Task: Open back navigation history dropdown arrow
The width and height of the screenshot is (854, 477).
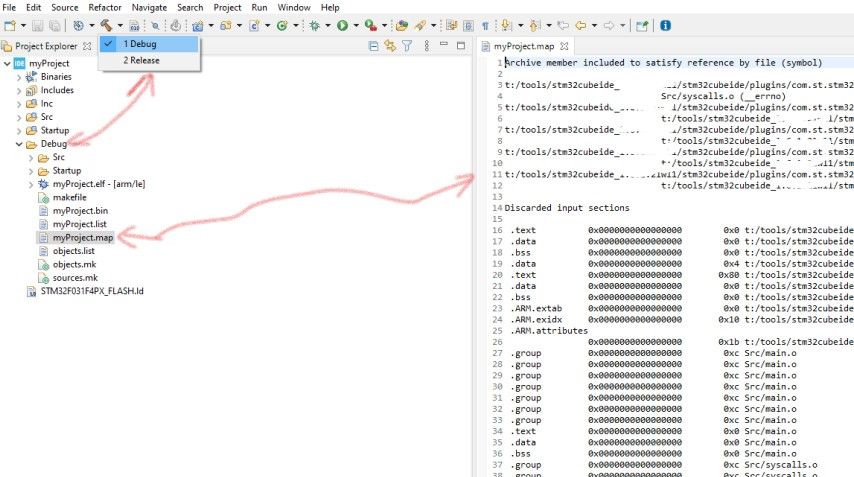Action: pos(594,26)
